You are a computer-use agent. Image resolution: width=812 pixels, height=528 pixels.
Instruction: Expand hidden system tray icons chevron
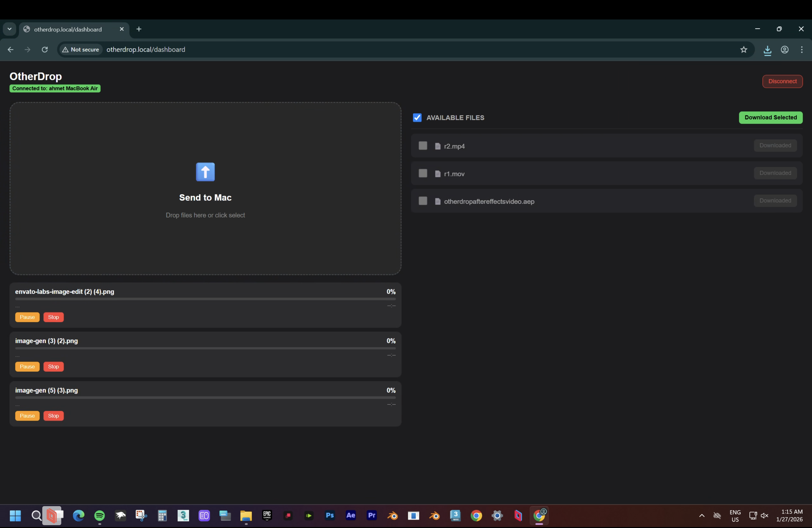pyautogui.click(x=701, y=515)
